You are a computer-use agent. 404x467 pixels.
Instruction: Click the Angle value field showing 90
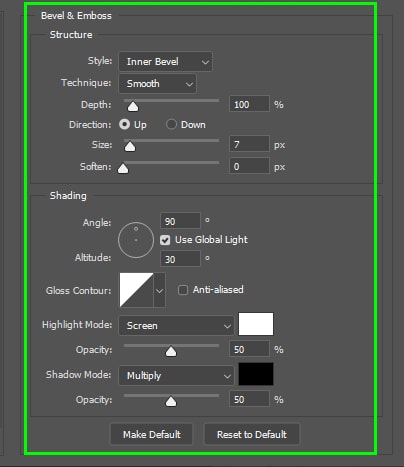pyautogui.click(x=180, y=221)
